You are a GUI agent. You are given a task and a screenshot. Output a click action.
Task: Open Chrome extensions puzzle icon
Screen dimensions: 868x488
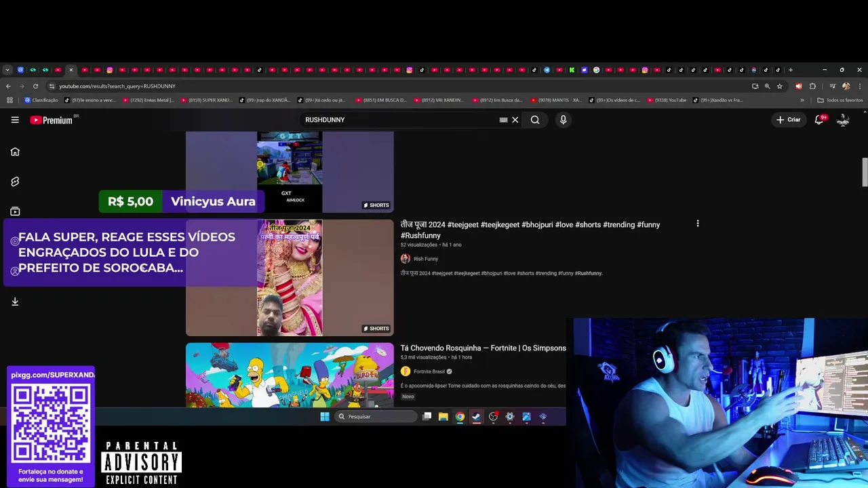812,86
